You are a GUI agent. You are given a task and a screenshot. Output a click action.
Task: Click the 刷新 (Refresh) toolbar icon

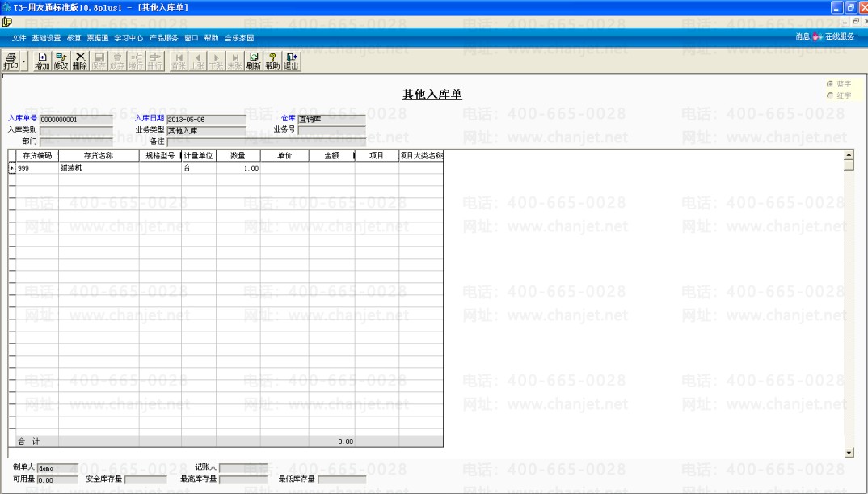pos(254,61)
